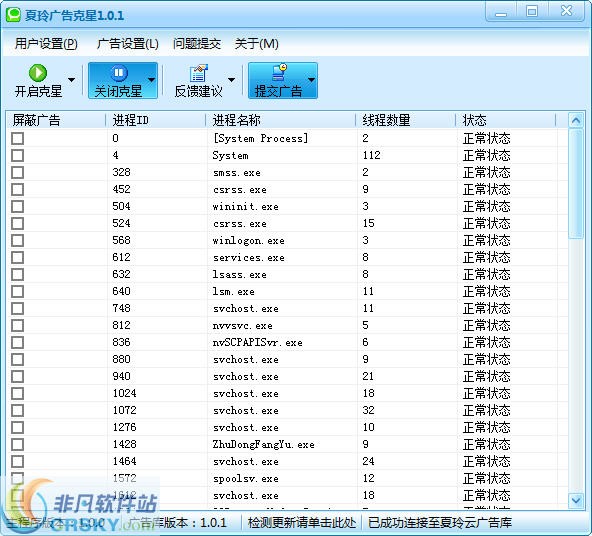Click 已成功连接至夏玲云广告库 status text

(x=440, y=523)
